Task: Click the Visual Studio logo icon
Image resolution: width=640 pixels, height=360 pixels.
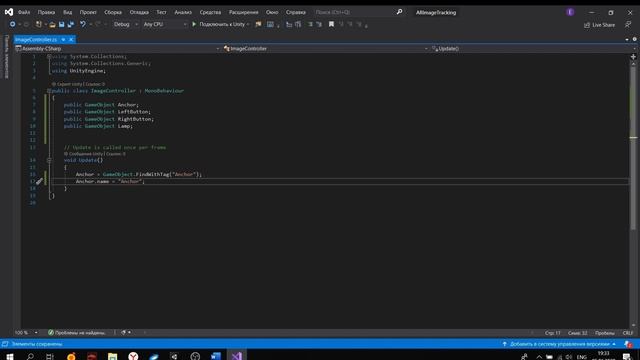Action: click(9, 12)
